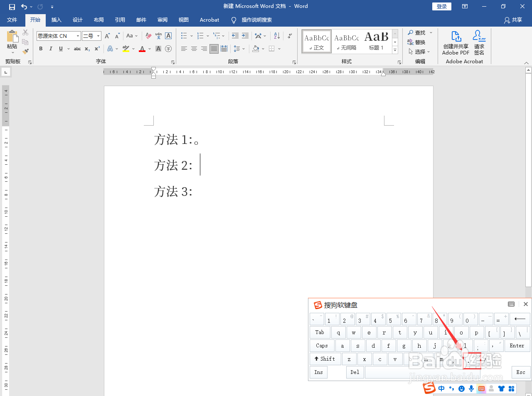Toggle subscript formatting

click(87, 49)
